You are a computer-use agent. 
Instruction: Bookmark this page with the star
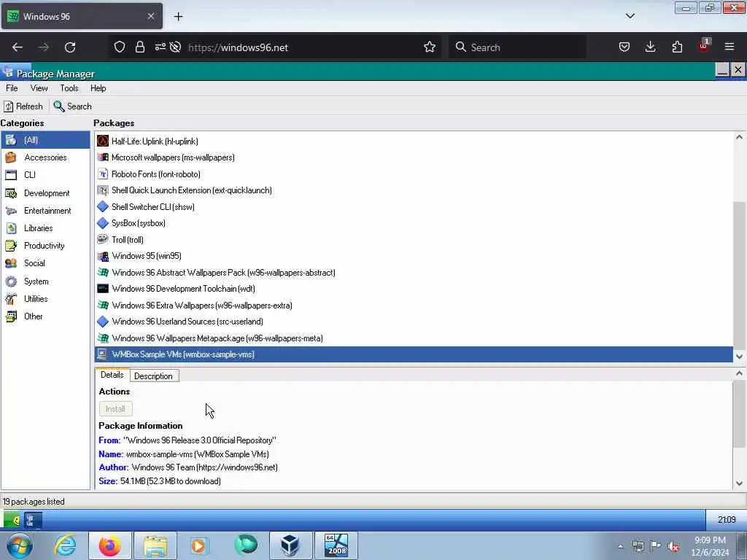pyautogui.click(x=430, y=47)
